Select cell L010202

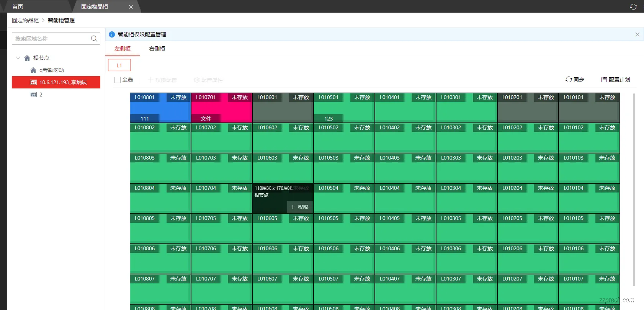[528, 138]
